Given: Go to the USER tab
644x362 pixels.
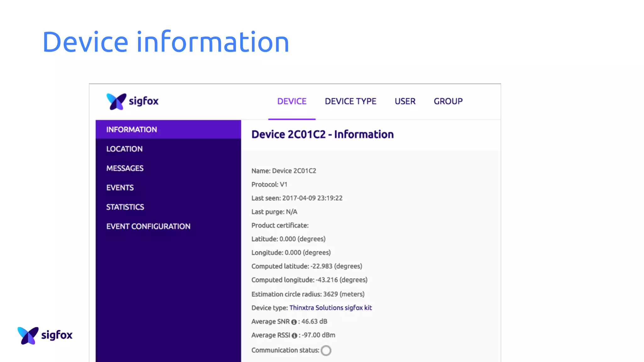Looking at the screenshot, I should click(405, 101).
